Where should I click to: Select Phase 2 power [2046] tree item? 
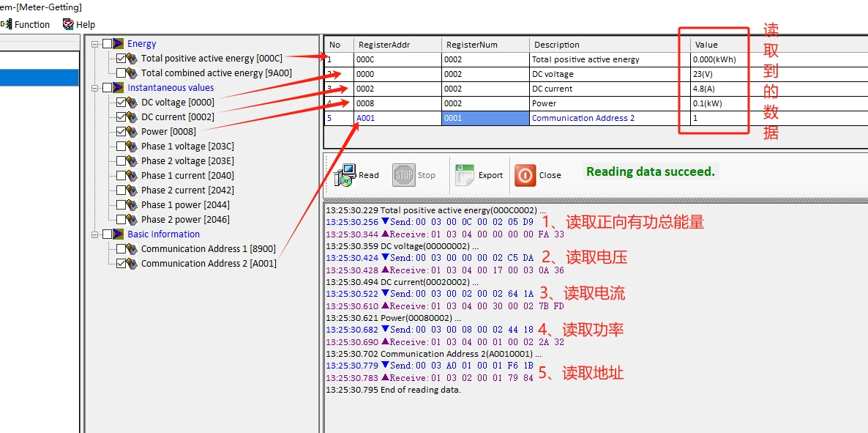click(x=185, y=220)
